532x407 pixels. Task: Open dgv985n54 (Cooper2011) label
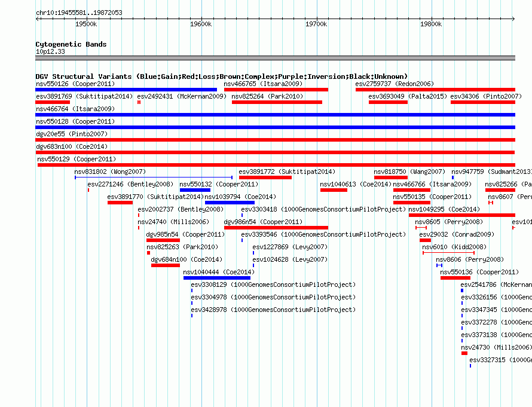coord(185,234)
